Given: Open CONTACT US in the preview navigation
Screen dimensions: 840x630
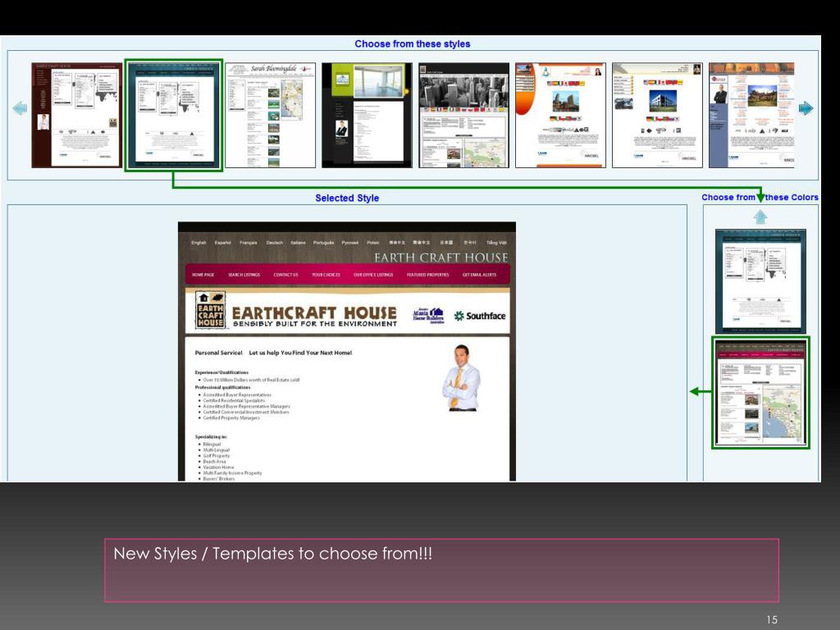Looking at the screenshot, I should pos(285,275).
